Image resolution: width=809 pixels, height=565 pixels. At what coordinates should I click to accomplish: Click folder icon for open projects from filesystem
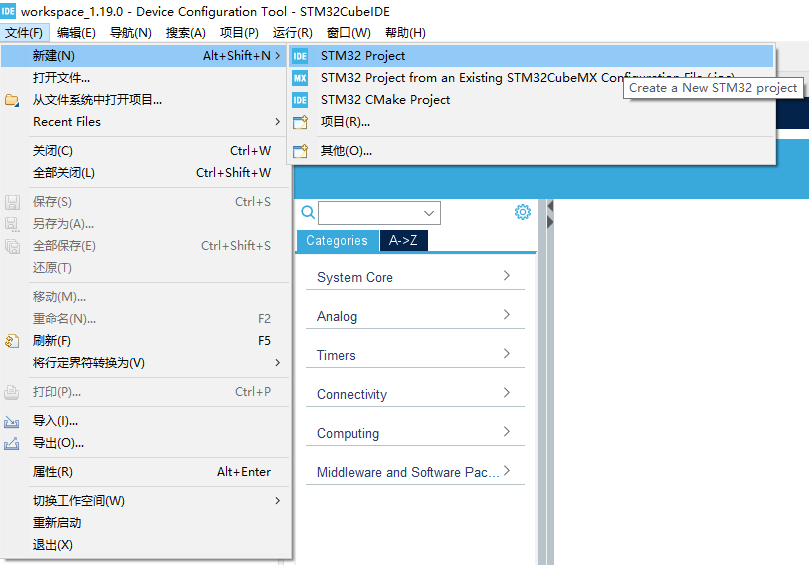[x=12, y=100]
